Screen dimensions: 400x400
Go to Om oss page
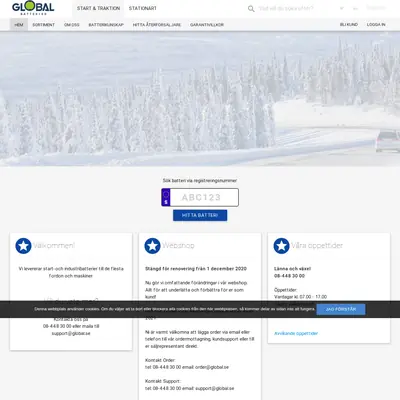72,25
